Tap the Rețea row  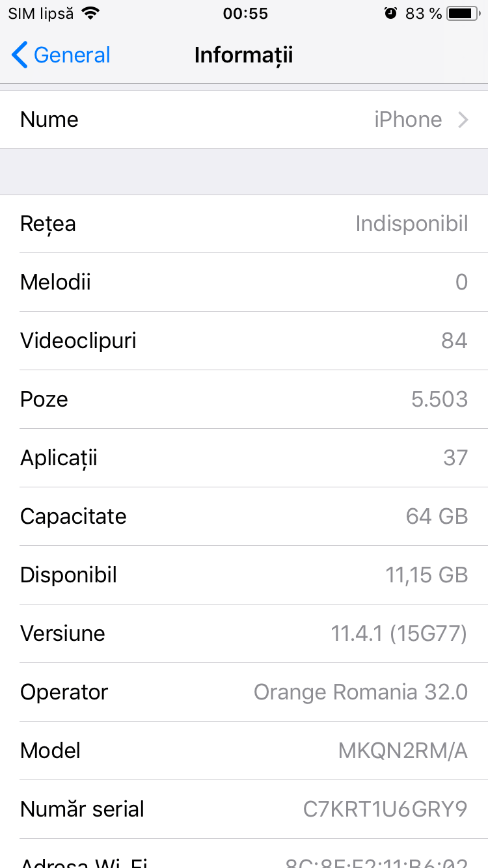click(244, 224)
